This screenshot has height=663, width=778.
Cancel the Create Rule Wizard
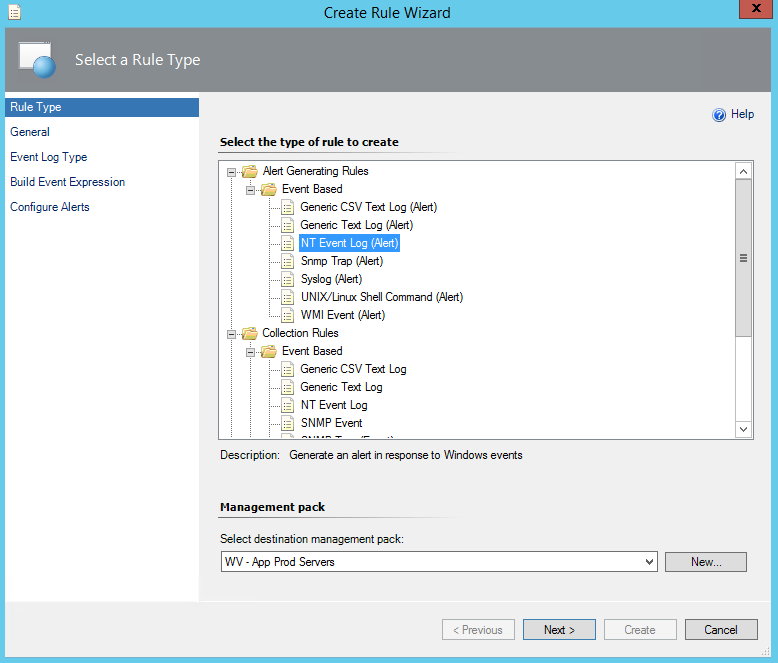pos(721,630)
